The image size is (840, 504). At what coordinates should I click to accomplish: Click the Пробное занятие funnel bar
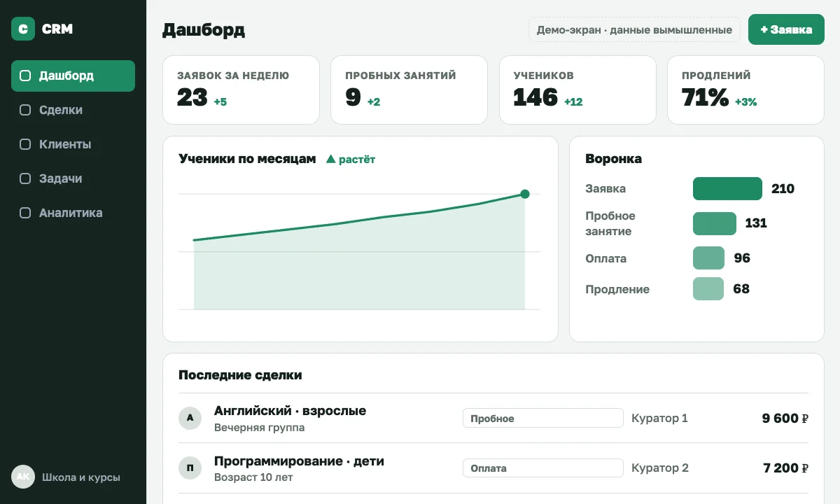coord(715,223)
